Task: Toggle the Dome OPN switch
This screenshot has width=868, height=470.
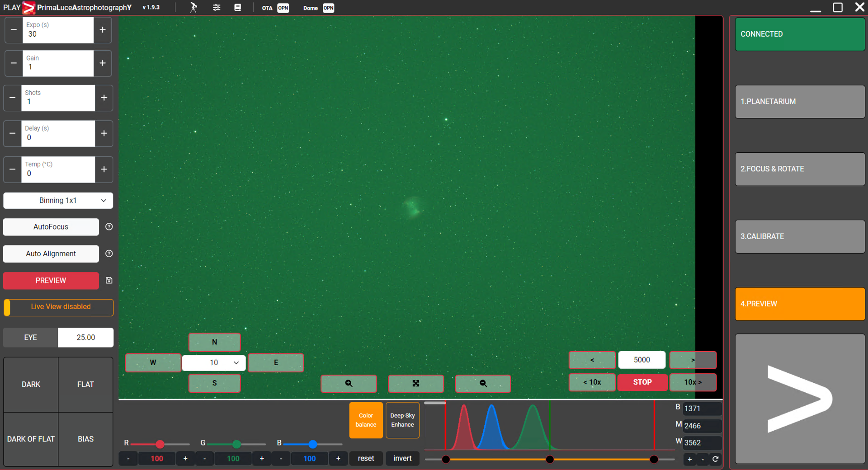Action: (x=329, y=8)
